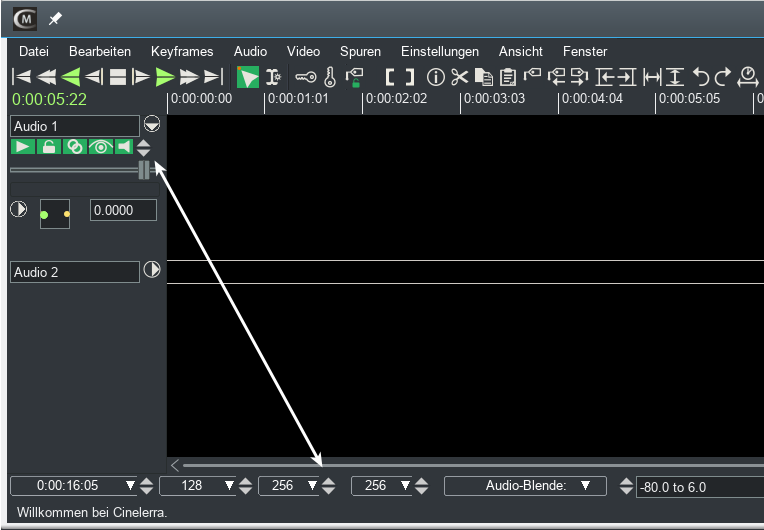Click the fast forward playback button
The width and height of the screenshot is (764, 530).
pos(189,77)
